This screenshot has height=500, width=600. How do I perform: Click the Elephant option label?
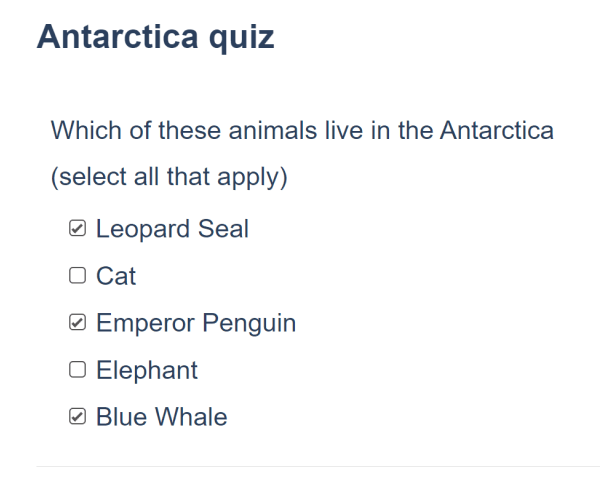(x=147, y=370)
